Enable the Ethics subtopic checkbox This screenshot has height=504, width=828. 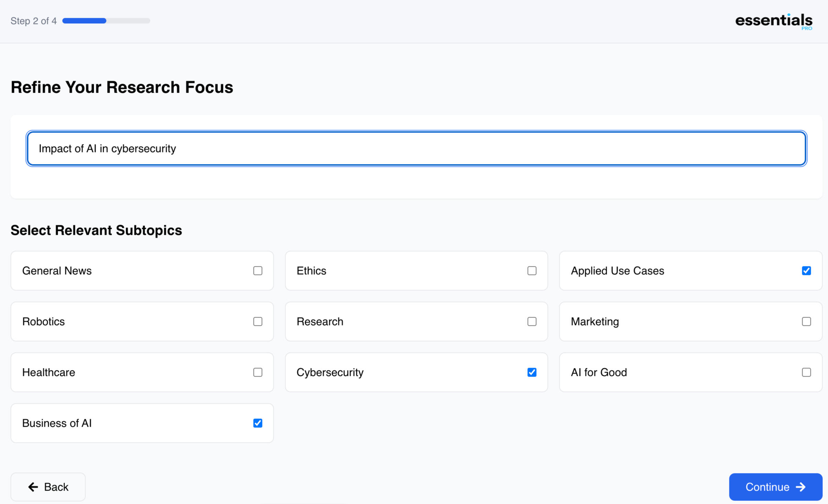532,271
